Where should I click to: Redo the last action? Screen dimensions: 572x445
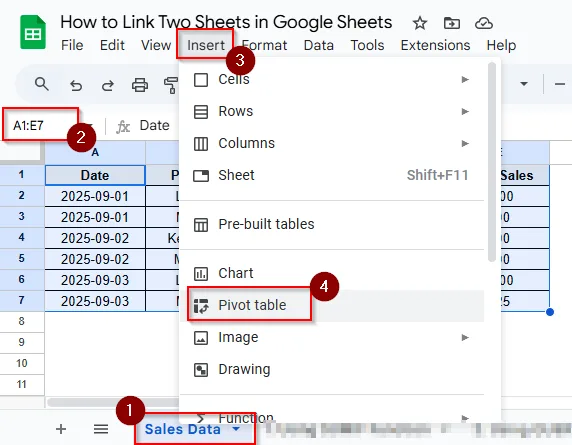click(x=108, y=85)
